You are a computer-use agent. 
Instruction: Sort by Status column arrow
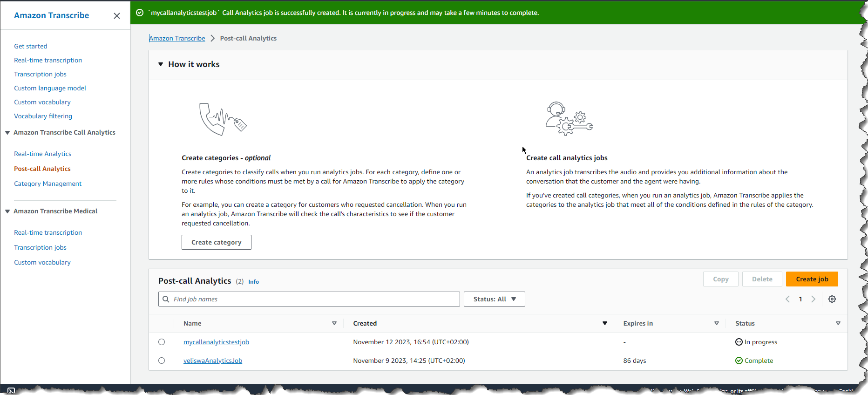click(838, 323)
